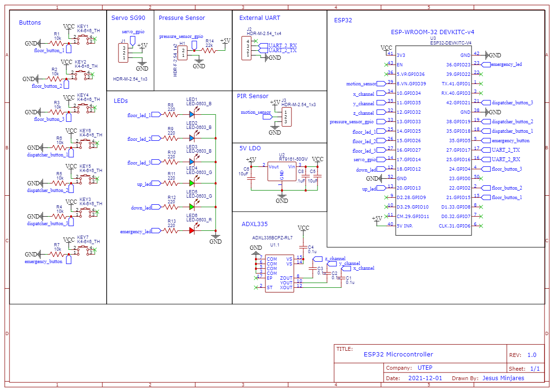Click the UART_2_TX port on ESP32 pin 17
Viewport: 554px width, 392px height.
(500, 150)
